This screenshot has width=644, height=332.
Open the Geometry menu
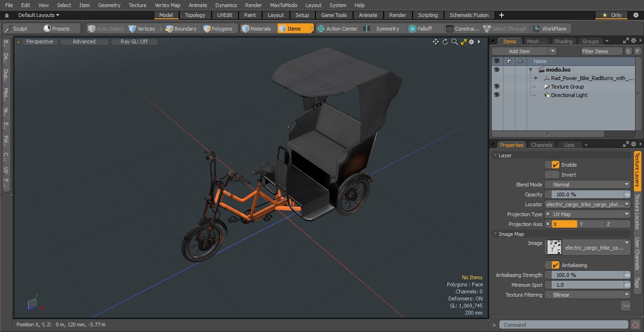tap(109, 5)
